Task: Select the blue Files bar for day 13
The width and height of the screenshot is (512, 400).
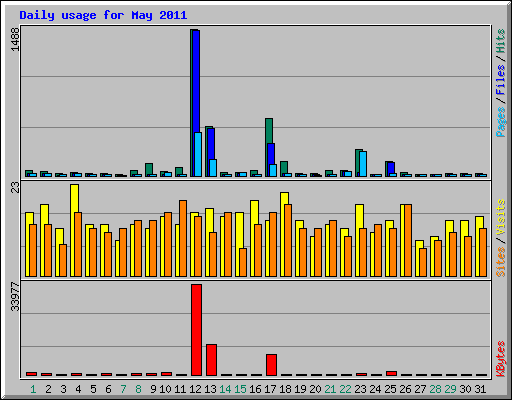Action: pyautogui.click(x=211, y=144)
